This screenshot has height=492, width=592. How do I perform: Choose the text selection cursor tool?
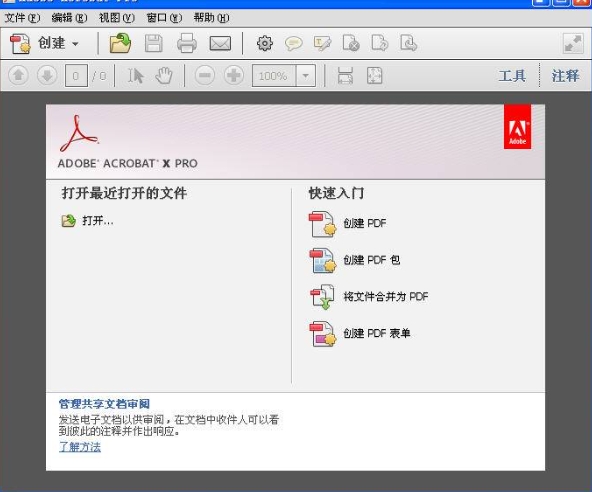(x=135, y=76)
